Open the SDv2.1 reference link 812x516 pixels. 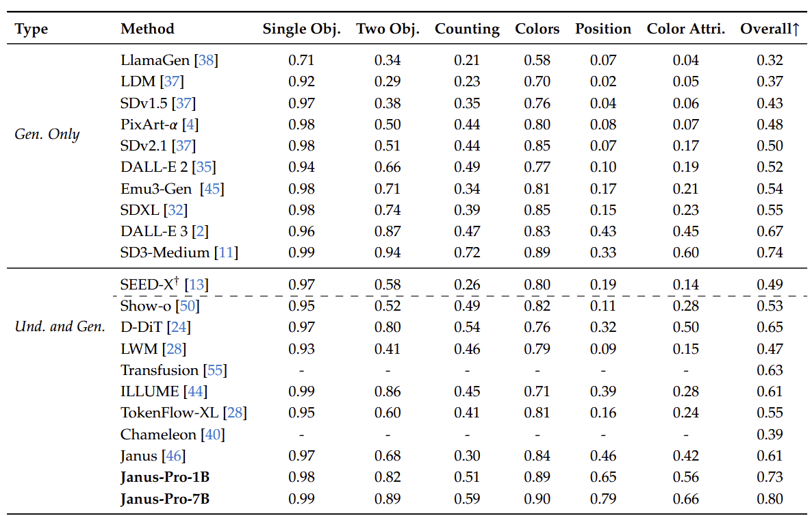(184, 146)
